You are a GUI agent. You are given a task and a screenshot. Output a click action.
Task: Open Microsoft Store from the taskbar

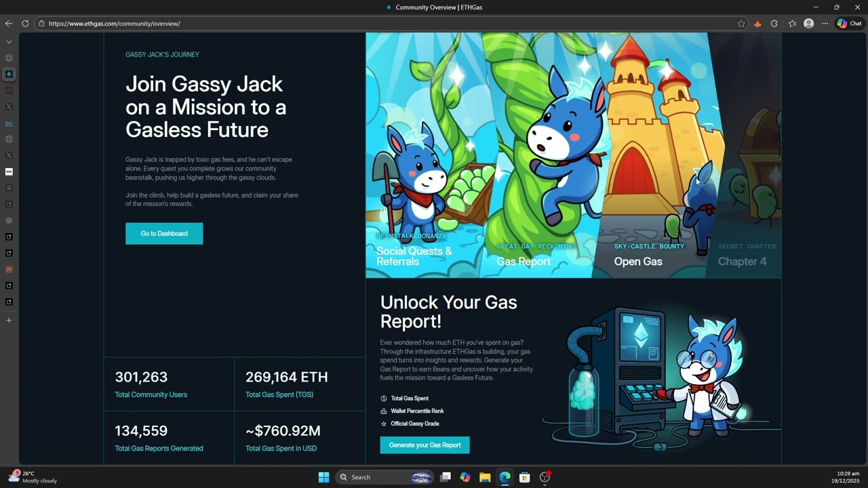coord(524,477)
